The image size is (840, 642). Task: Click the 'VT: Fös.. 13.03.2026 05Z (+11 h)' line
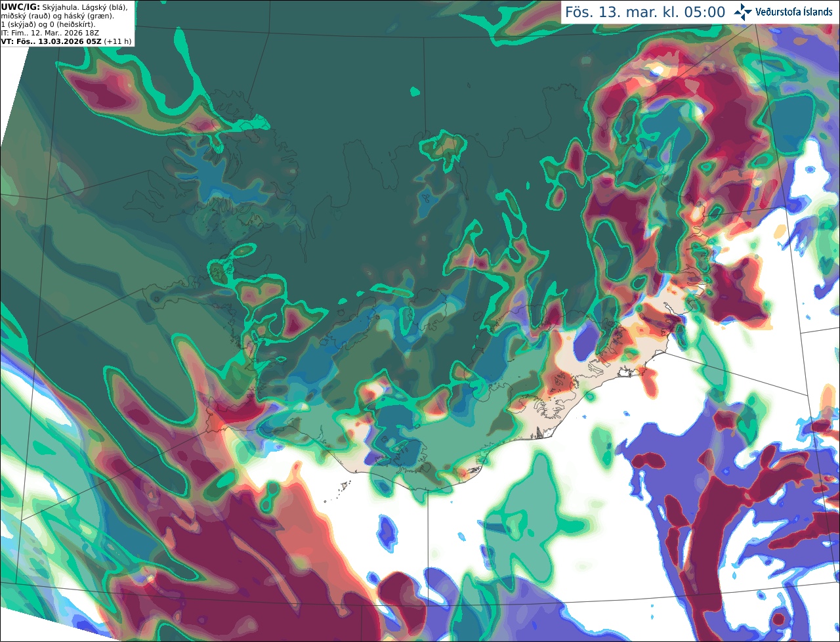(x=66, y=41)
